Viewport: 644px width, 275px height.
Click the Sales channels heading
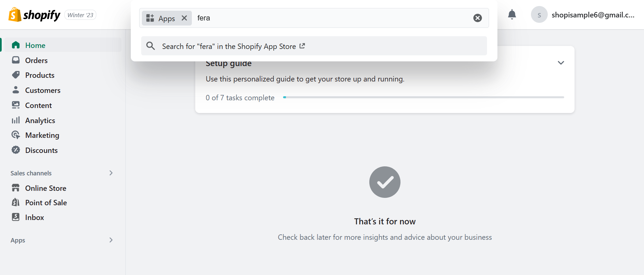click(x=31, y=173)
